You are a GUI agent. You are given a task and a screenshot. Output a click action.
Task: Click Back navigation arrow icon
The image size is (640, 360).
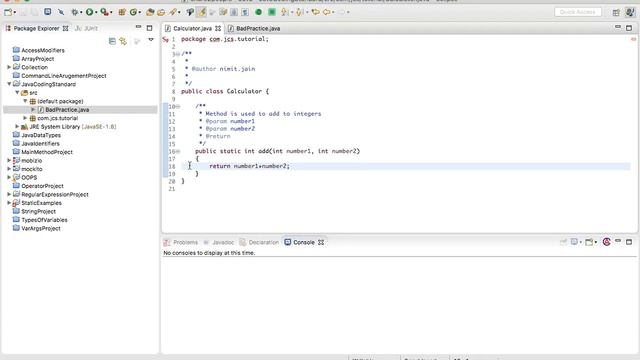[327, 12]
